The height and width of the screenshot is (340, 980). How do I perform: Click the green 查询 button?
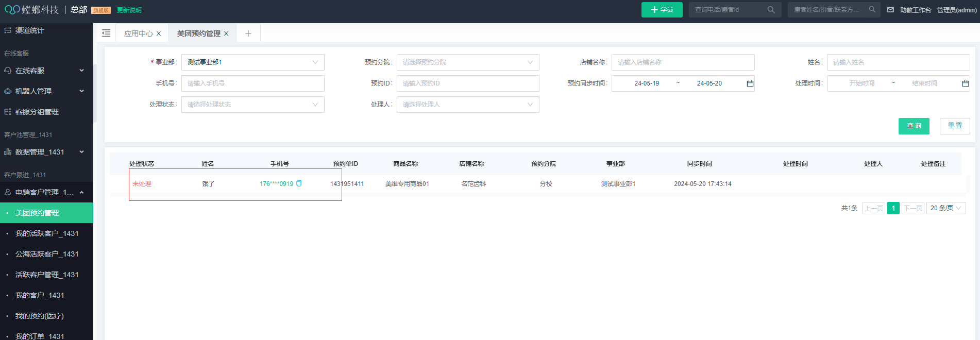coord(914,126)
